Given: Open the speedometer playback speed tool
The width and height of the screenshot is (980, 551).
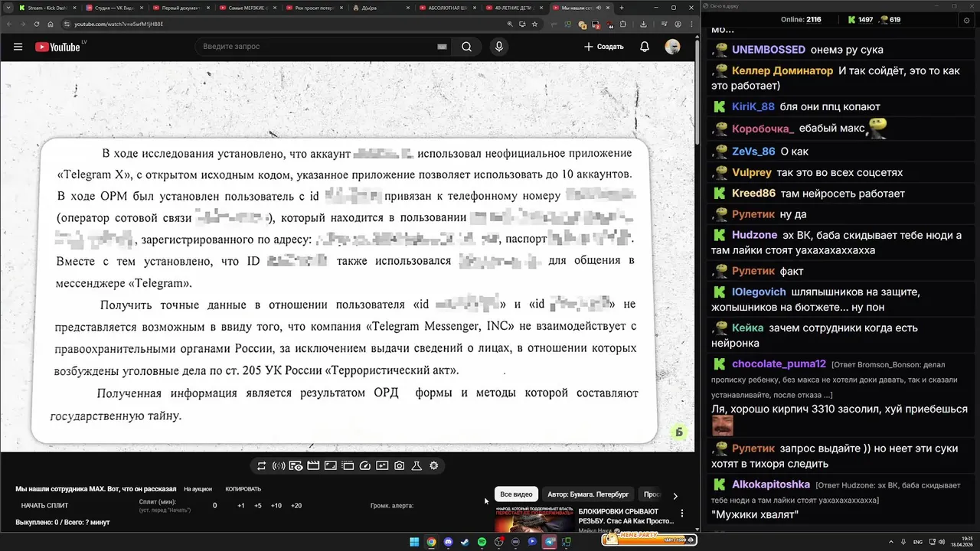Looking at the screenshot, I should click(364, 465).
